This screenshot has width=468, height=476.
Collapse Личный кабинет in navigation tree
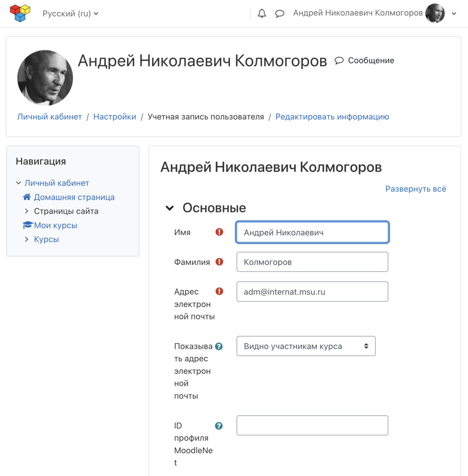pyautogui.click(x=19, y=183)
